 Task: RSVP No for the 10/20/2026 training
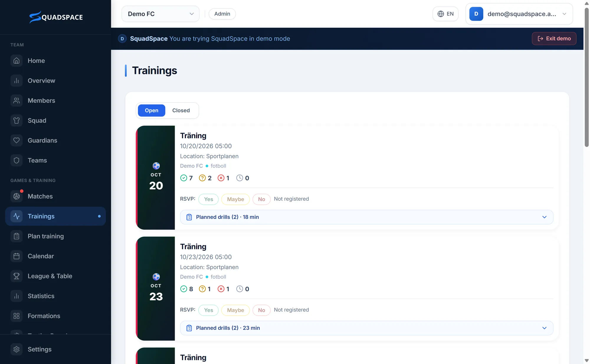pos(261,199)
